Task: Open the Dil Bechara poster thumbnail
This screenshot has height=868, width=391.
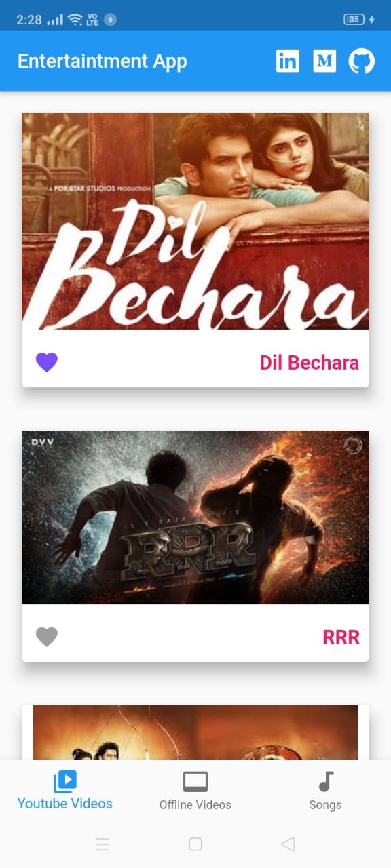Action: pos(195,221)
